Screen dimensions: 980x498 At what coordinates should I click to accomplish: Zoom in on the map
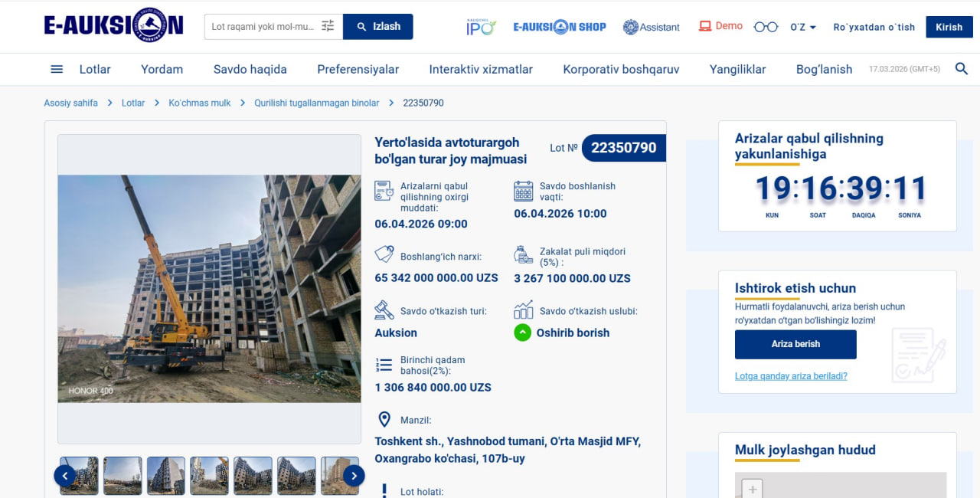point(753,489)
